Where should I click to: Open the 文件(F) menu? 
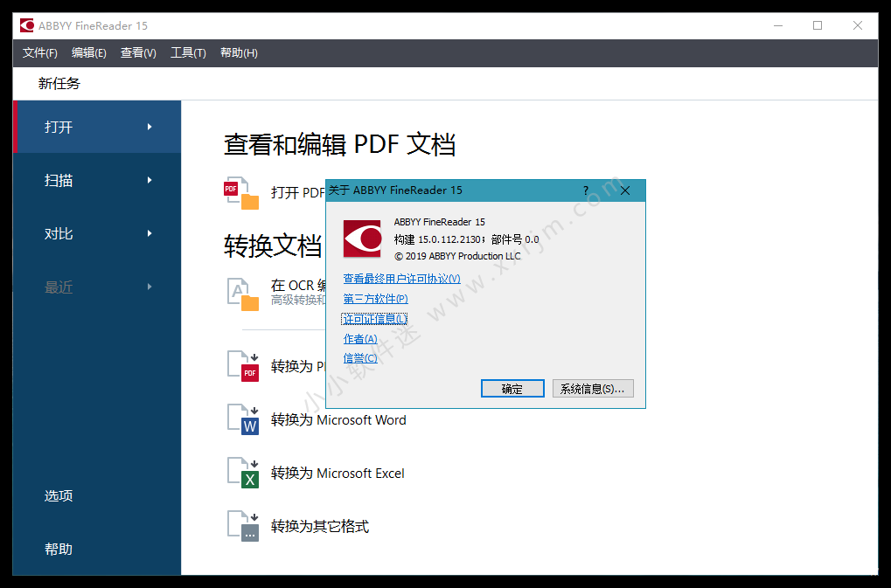pos(39,52)
